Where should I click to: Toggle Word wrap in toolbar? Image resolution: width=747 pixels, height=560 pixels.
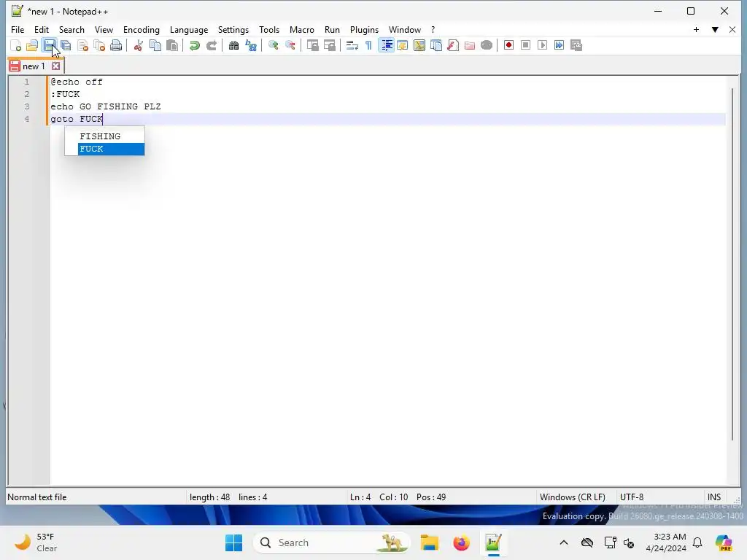point(352,46)
